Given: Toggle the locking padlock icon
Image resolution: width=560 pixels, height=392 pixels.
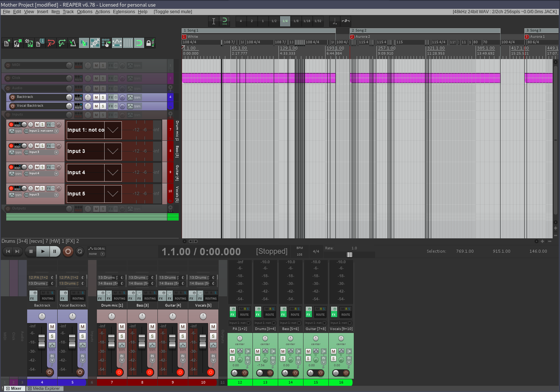Looking at the screenshot, I should [x=150, y=43].
